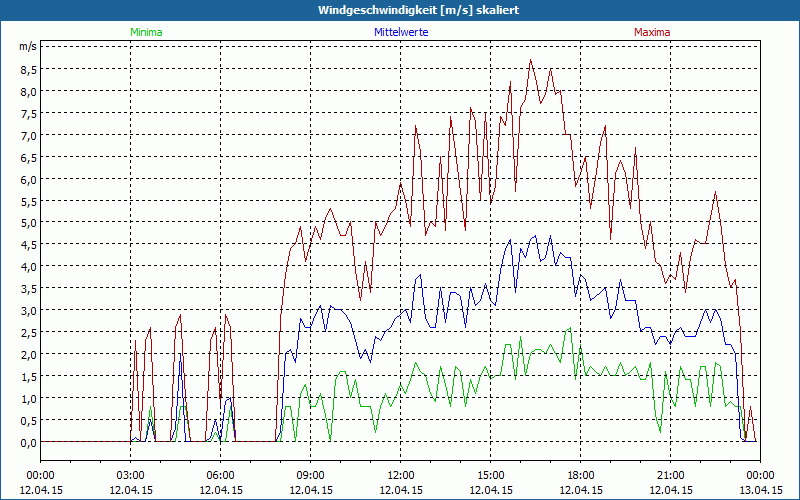Click the 03:00 time axis label
This screenshot has width=800, height=500.
pyautogui.click(x=131, y=476)
